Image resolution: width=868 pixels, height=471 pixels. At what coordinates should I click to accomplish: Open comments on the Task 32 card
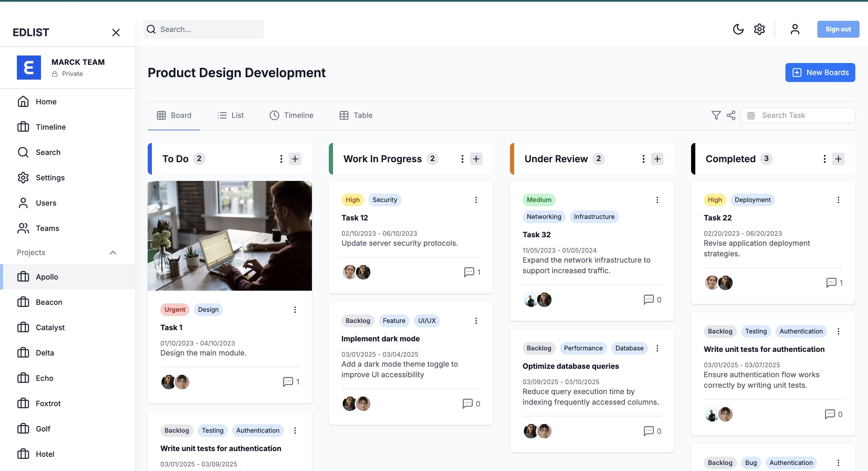coord(652,299)
